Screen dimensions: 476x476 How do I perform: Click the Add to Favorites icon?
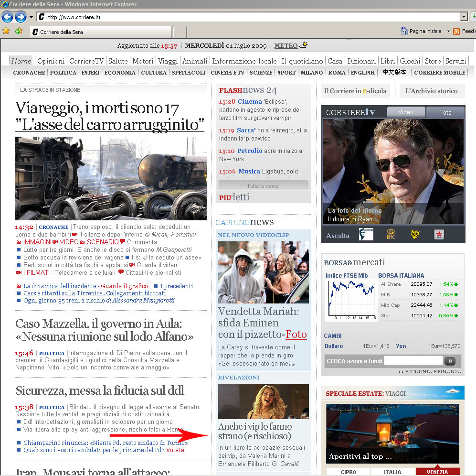pos(19,31)
